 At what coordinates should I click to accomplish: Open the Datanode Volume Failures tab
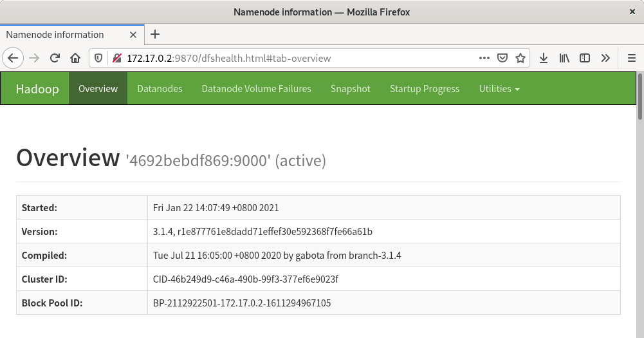click(x=256, y=89)
